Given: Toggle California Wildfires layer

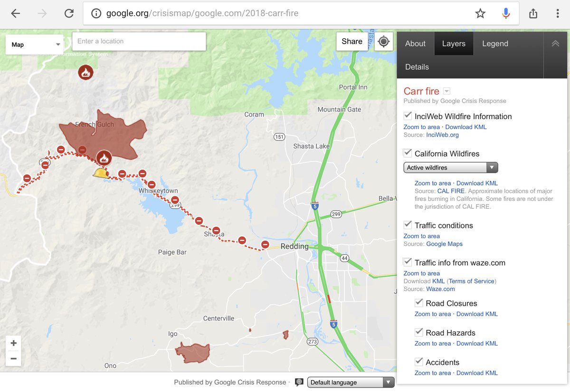Looking at the screenshot, I should tap(408, 153).
